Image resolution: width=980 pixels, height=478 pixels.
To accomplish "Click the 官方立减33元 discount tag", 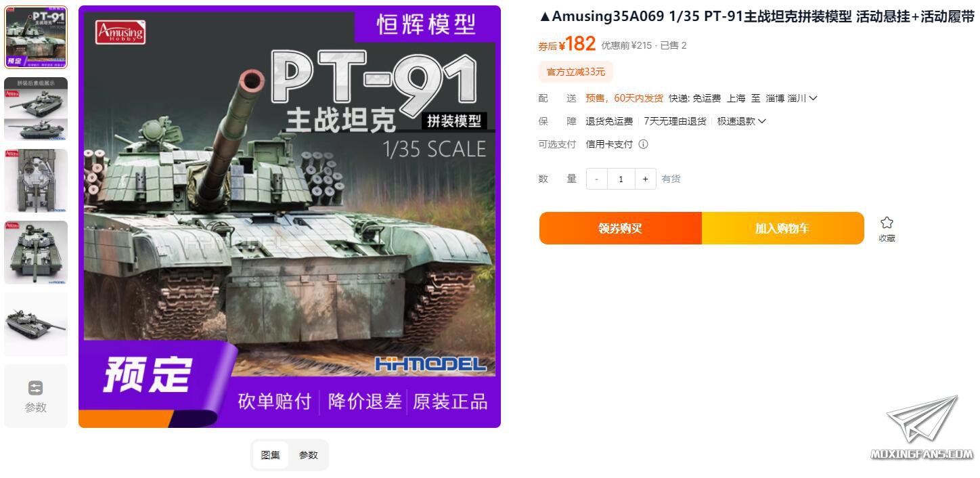I will (x=576, y=72).
